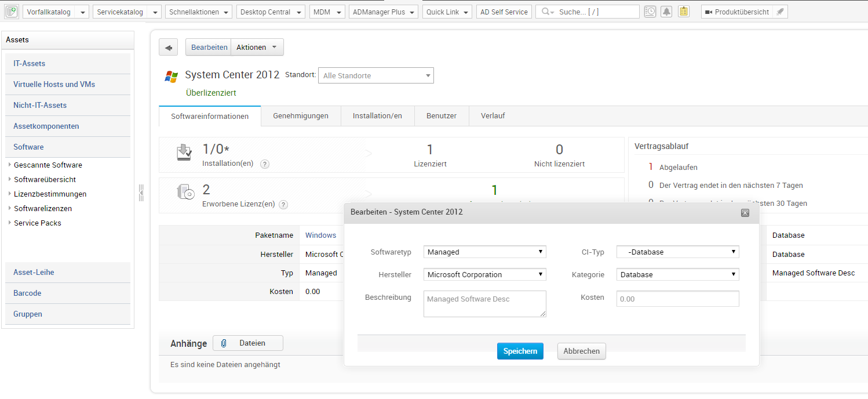This screenshot has height=399, width=868.
Task: Click the Vorfallkatalog button
Action: coord(50,12)
